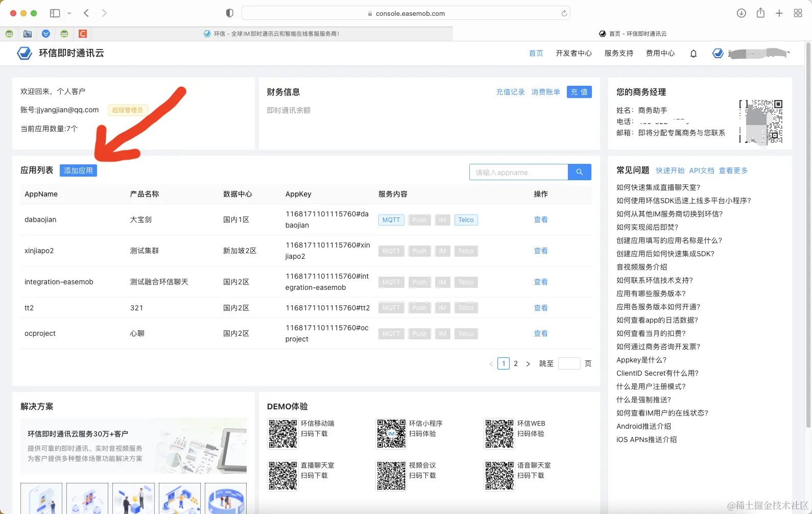The height and width of the screenshot is (514, 812).
Task: Click the 商务经理 QR code image
Action: click(x=761, y=121)
